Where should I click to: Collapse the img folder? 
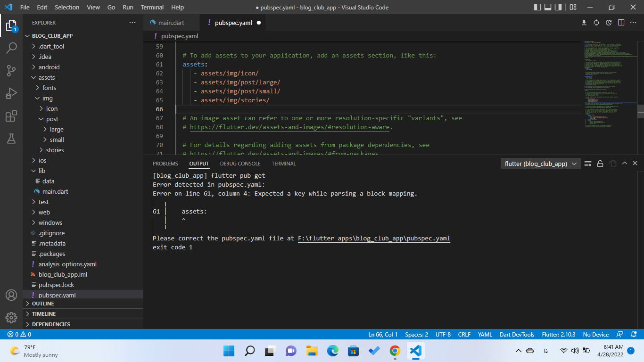click(x=83, y=98)
